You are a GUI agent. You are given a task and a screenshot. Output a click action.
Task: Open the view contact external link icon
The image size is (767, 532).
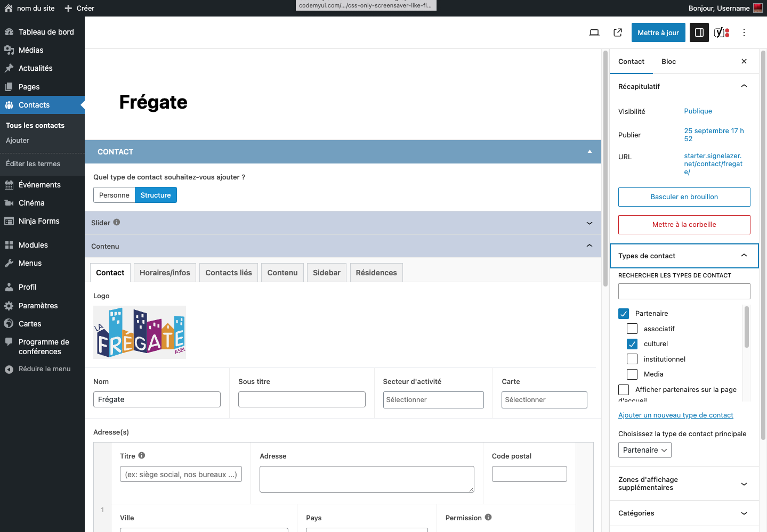point(618,32)
